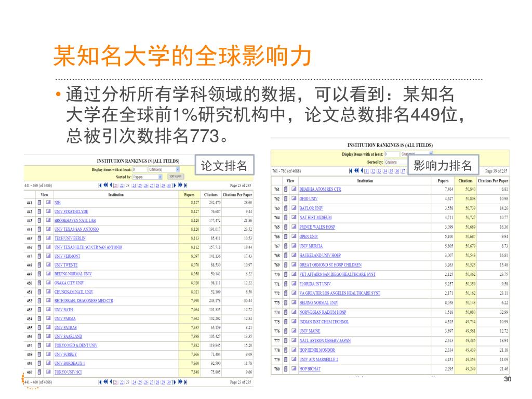Focus the minimum-items field in citations ranking table
This screenshot has height=399, width=532.
pyautogui.click(x=392, y=154)
